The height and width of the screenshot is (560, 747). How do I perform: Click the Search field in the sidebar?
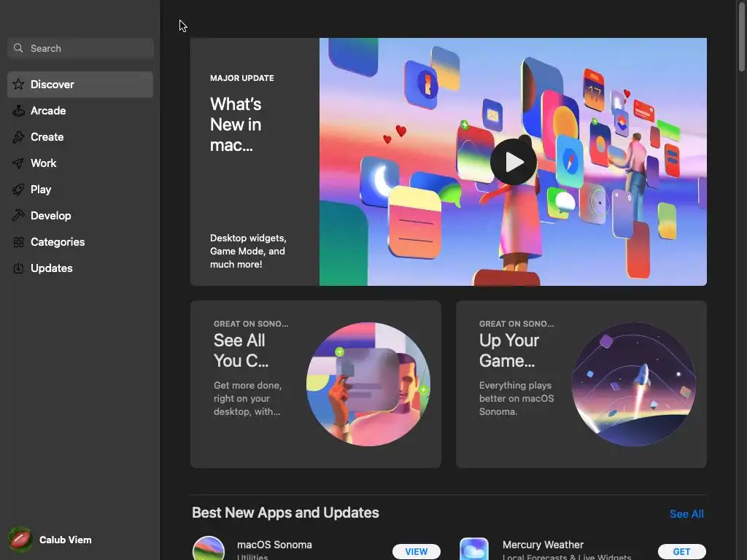[80, 48]
